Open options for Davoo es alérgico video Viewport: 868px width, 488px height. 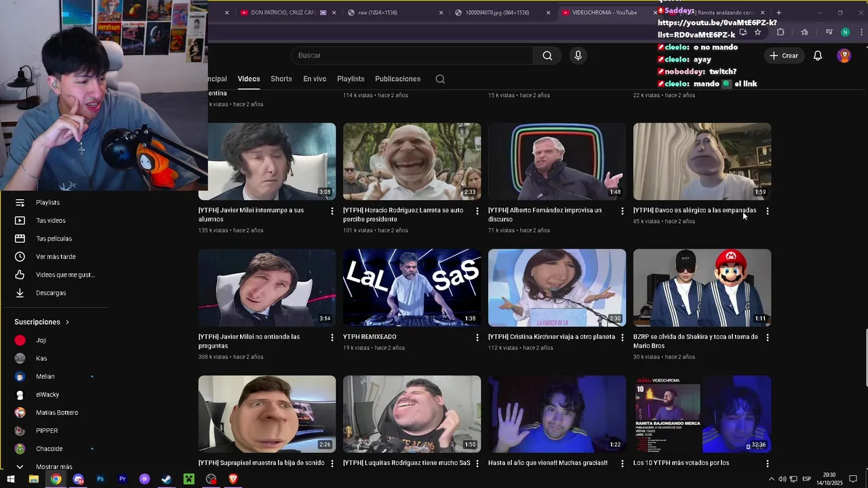pyautogui.click(x=767, y=211)
